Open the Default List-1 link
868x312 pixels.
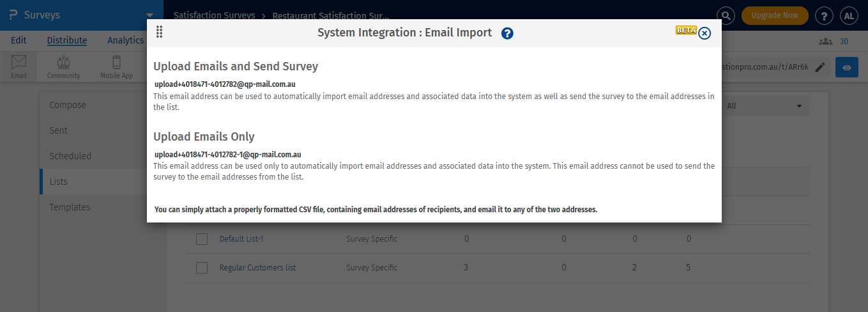[x=241, y=239]
